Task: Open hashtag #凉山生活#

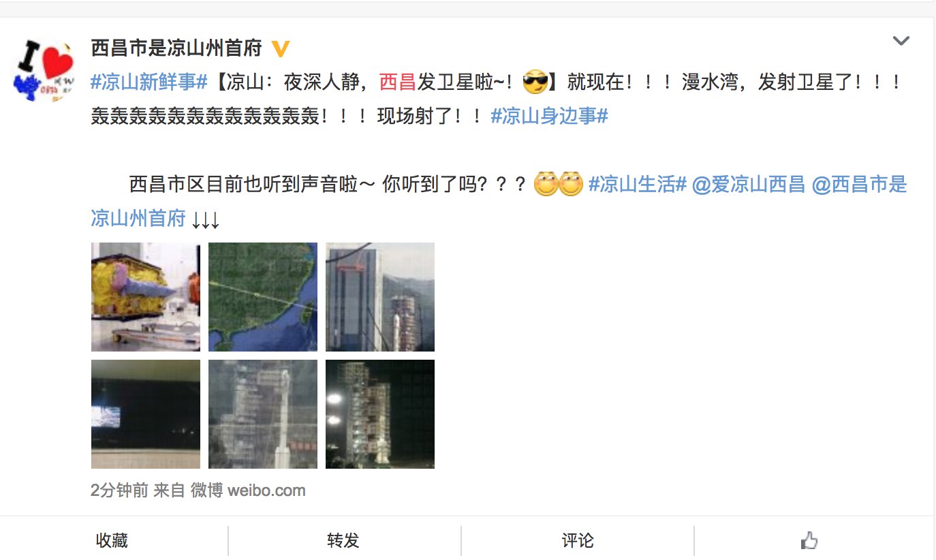Action: pyautogui.click(x=637, y=184)
